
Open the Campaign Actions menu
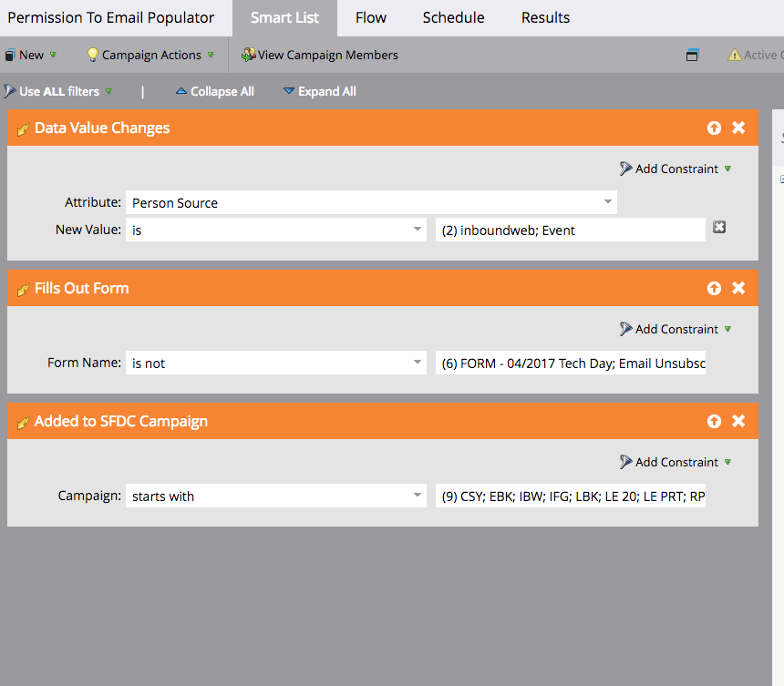(150, 56)
